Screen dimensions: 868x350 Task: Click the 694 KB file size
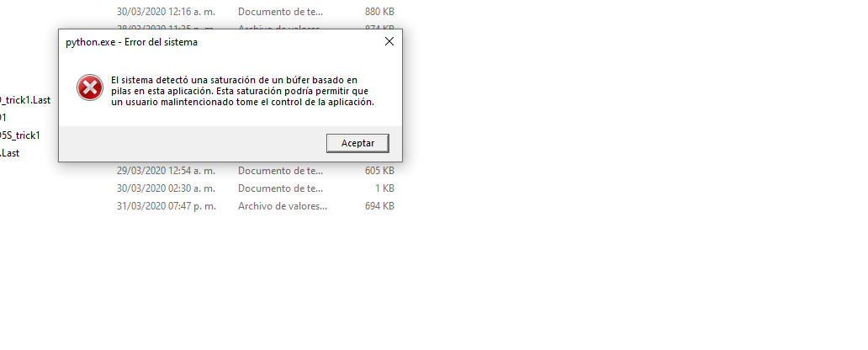[380, 206]
